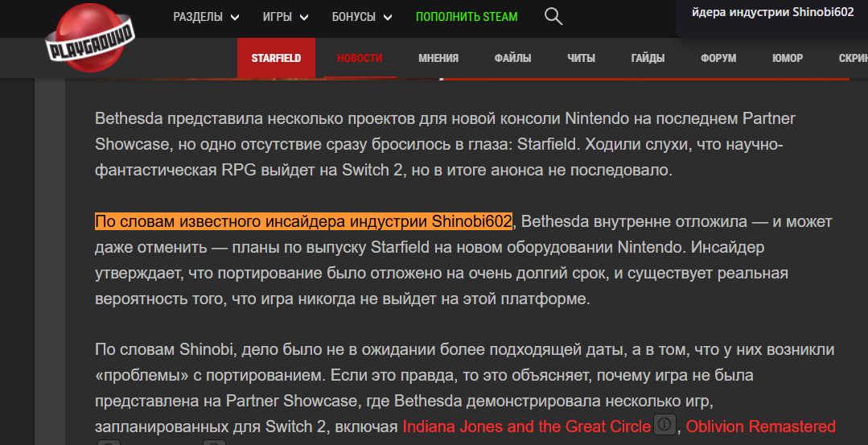Expand the БОНУСЫ dropdown menu
The image size is (868, 445).
361,17
